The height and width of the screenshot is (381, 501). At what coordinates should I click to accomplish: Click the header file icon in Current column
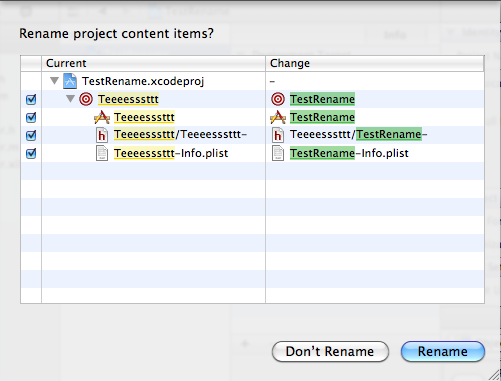pos(102,135)
